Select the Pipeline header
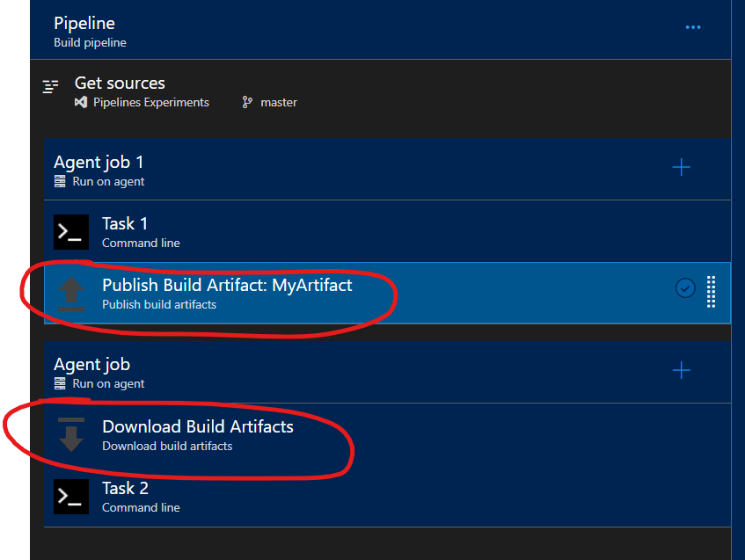This screenshot has height=560, width=745. click(x=380, y=29)
